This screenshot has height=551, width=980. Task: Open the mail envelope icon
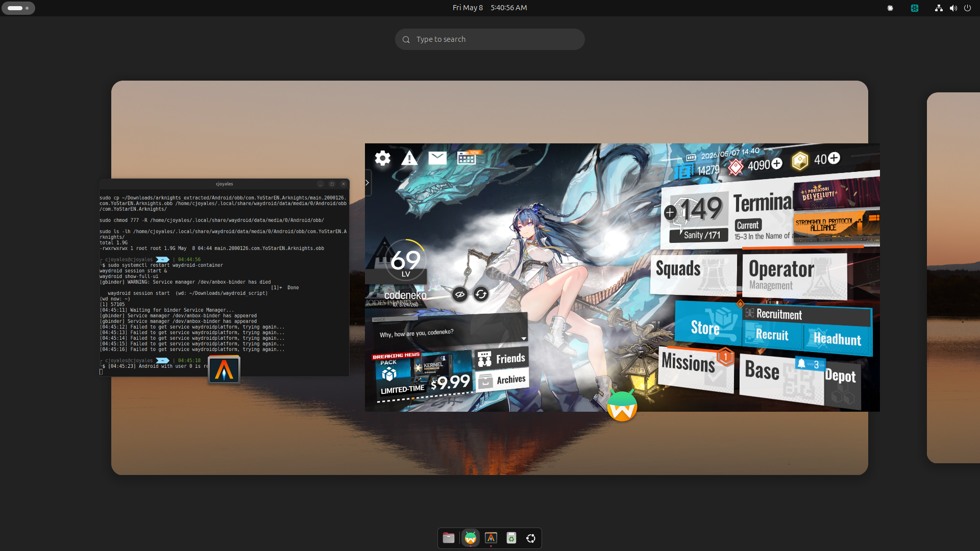pyautogui.click(x=437, y=158)
